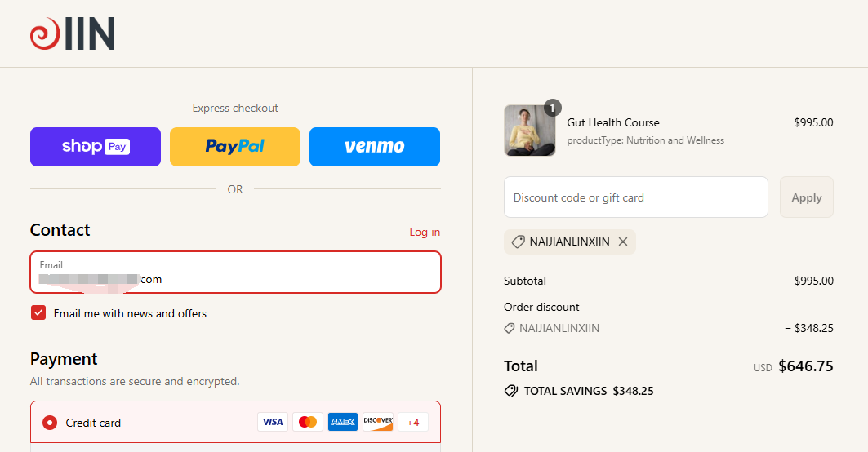Click the Discover card icon

tap(378, 422)
